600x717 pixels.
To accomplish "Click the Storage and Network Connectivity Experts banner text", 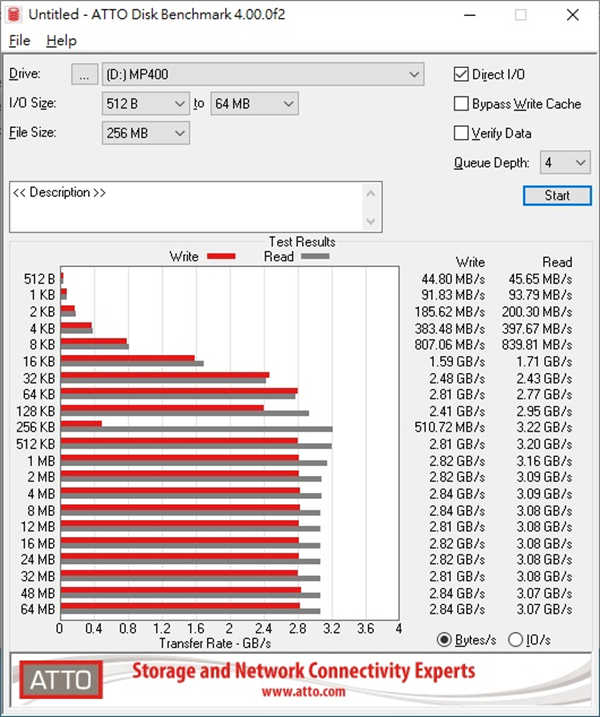I will [304, 671].
